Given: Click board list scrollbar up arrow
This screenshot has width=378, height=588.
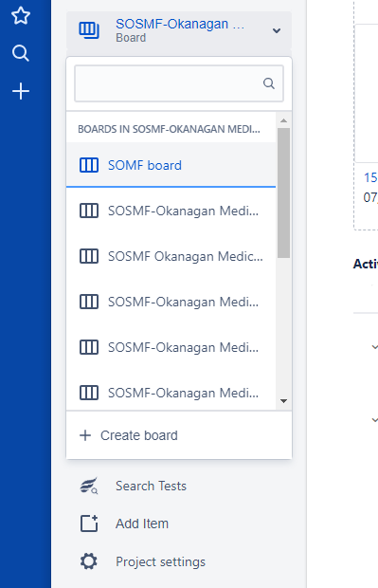Looking at the screenshot, I should pos(283,120).
